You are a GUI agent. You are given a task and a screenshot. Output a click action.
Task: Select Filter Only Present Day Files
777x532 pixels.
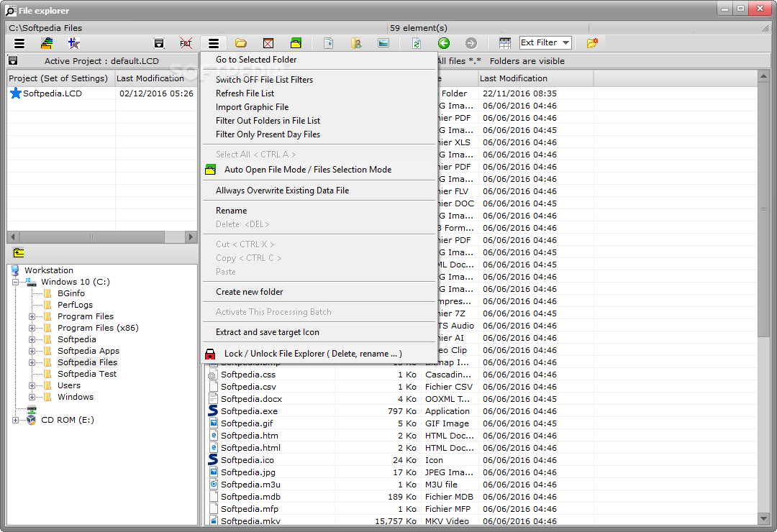pos(268,134)
